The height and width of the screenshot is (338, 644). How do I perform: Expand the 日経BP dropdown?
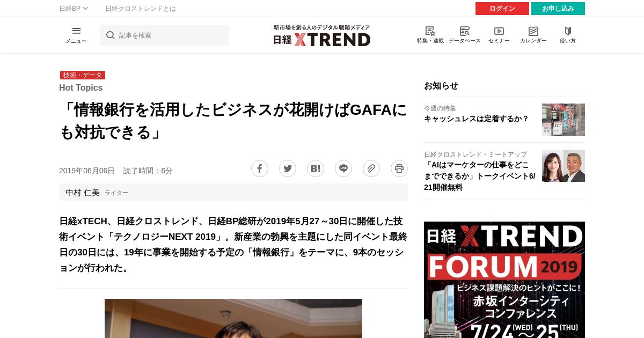(x=74, y=9)
